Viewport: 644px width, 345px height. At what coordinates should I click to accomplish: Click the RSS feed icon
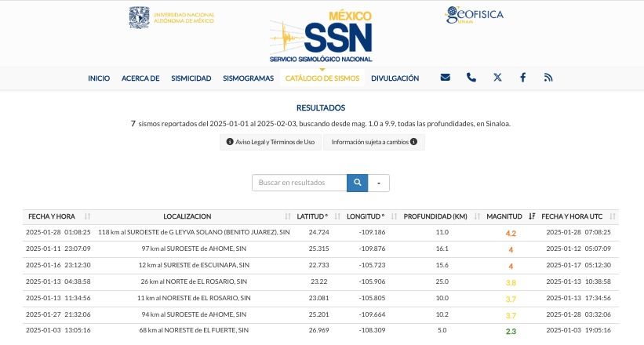point(548,77)
